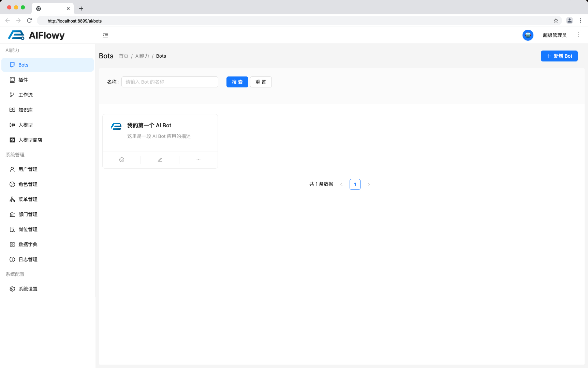Open the three-dot menu beside 超级管理员
588x368 pixels.
point(578,34)
